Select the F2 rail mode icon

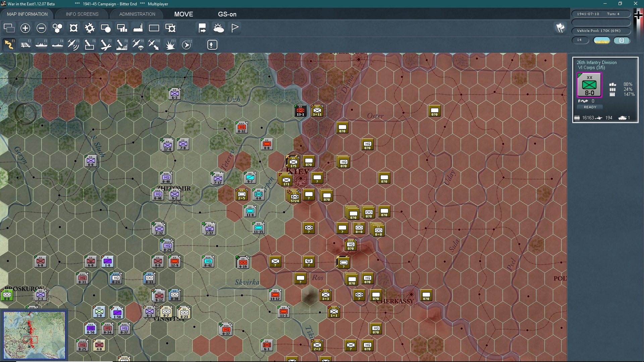point(25,45)
